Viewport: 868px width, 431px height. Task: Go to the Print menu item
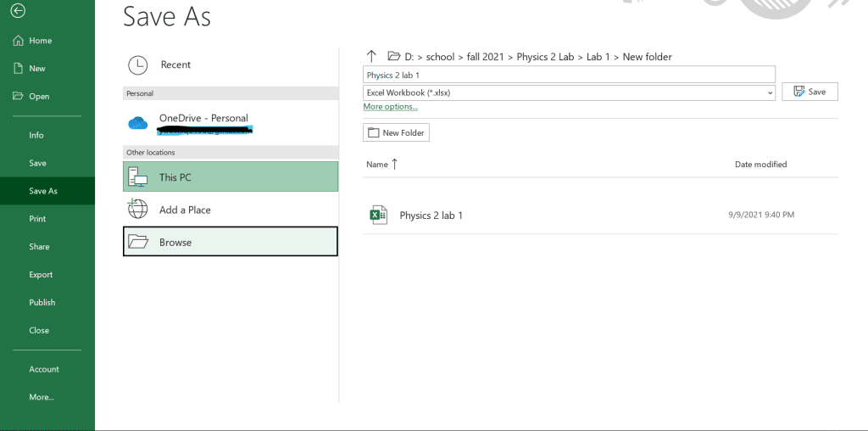click(x=37, y=219)
